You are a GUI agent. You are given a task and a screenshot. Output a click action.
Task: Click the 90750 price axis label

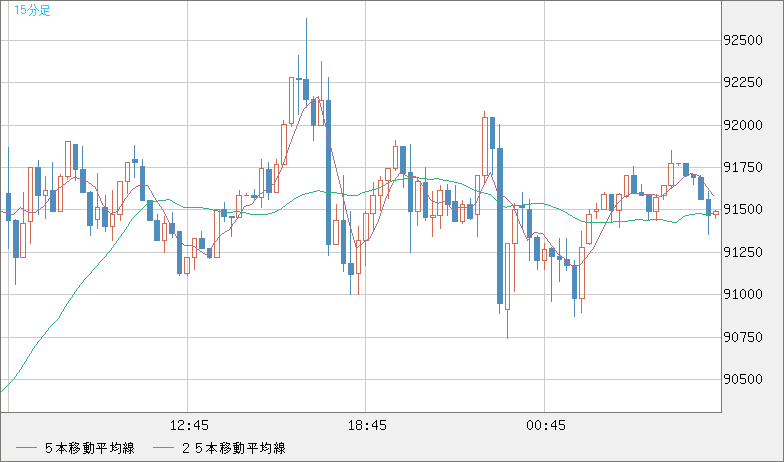pyautogui.click(x=743, y=336)
